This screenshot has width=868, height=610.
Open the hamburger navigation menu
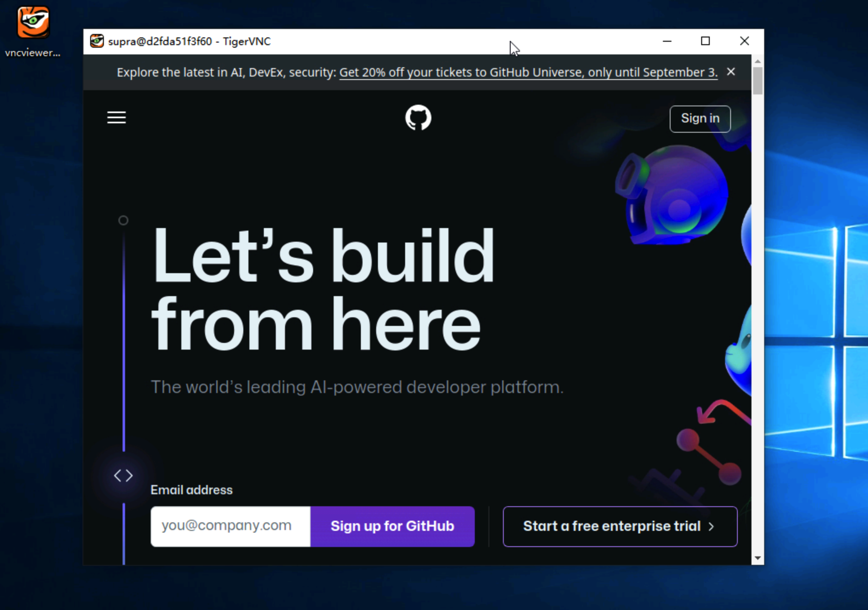pos(116,117)
